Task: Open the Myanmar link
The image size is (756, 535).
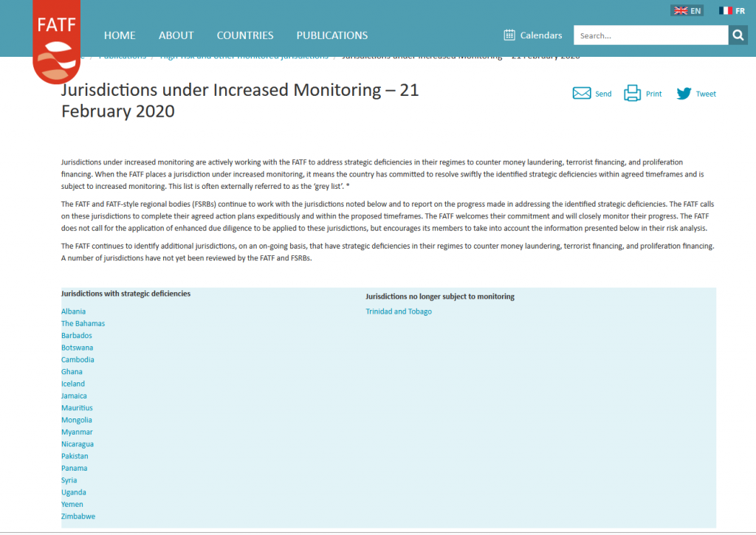Action: [77, 432]
